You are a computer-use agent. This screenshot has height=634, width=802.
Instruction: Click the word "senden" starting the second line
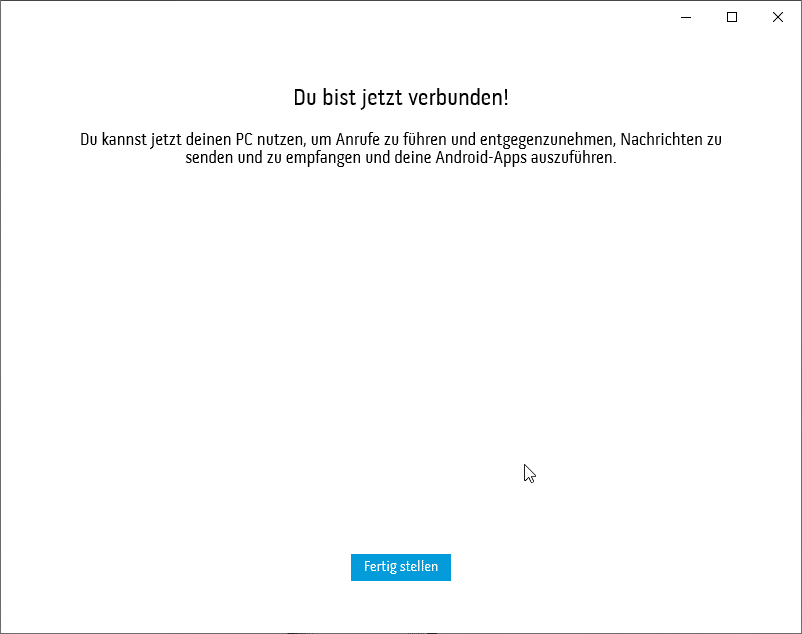coord(208,159)
